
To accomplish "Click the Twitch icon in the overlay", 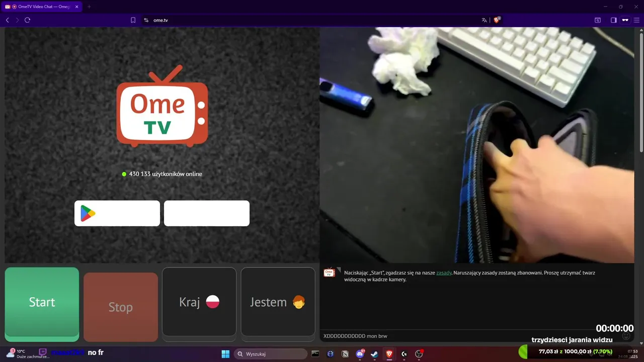I will [x=43, y=352].
